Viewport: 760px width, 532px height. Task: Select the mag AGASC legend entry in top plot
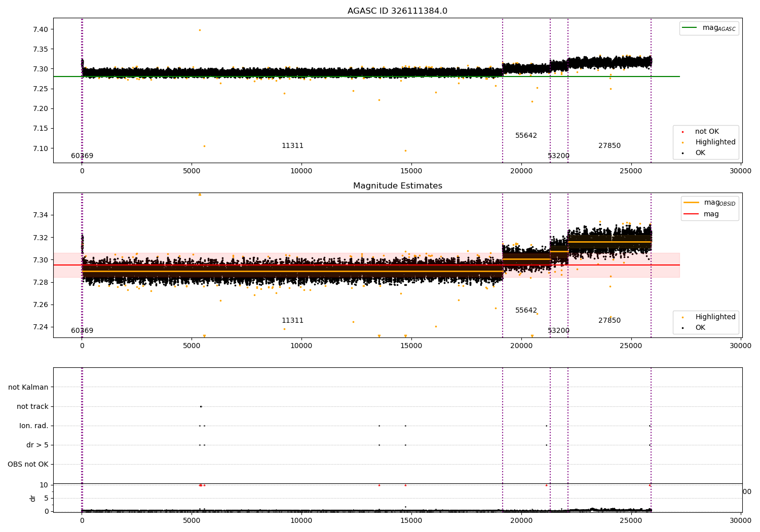[x=709, y=28]
